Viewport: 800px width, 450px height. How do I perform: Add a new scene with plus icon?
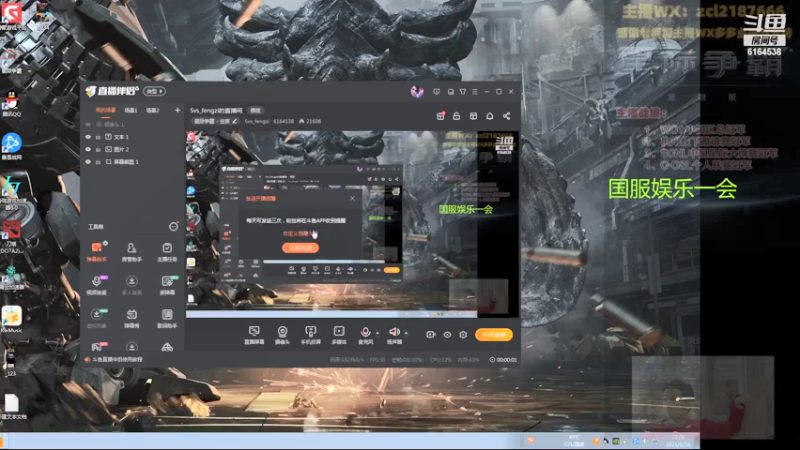coord(178,110)
